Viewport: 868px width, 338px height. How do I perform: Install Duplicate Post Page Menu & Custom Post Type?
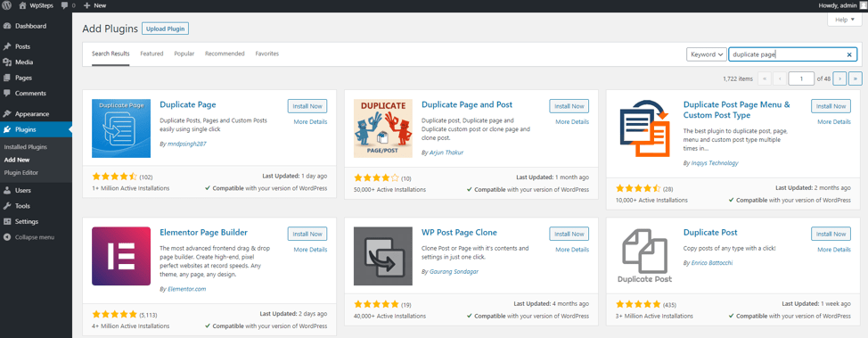(831, 106)
